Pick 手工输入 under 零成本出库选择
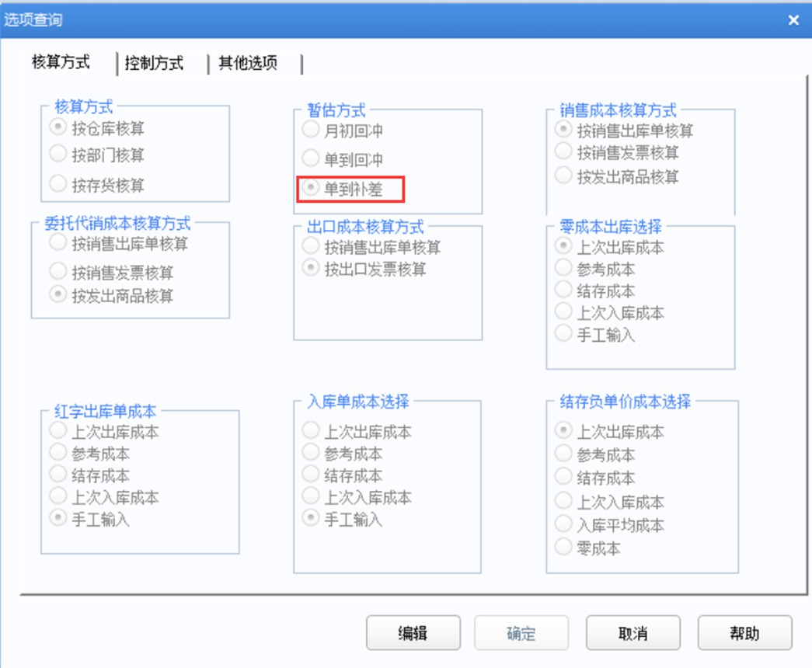 pyautogui.click(x=564, y=334)
